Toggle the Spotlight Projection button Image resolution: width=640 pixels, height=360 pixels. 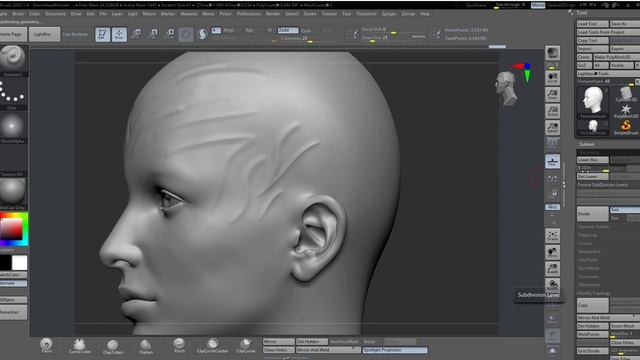pos(395,350)
